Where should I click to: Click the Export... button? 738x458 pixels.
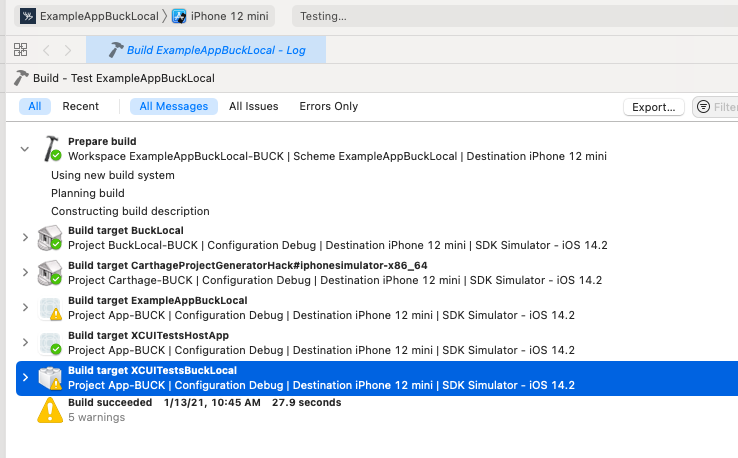pos(654,107)
